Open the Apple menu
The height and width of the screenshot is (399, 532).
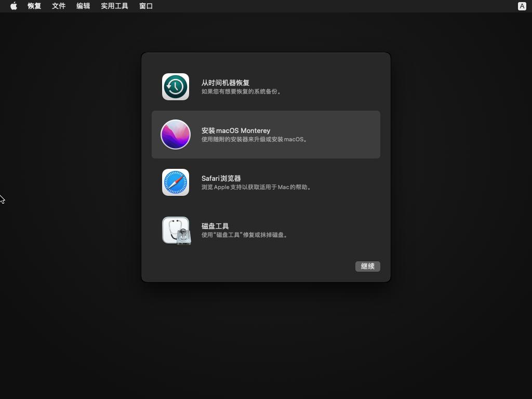[14, 6]
